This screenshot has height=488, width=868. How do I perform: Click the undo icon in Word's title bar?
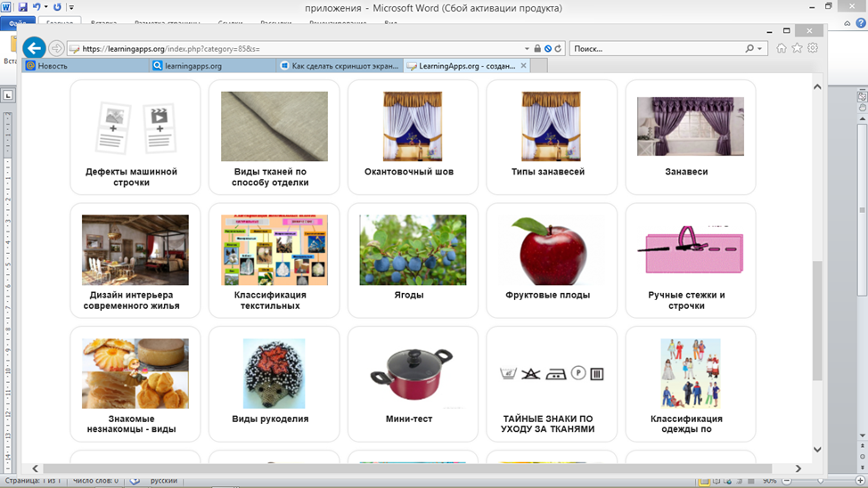tap(37, 7)
